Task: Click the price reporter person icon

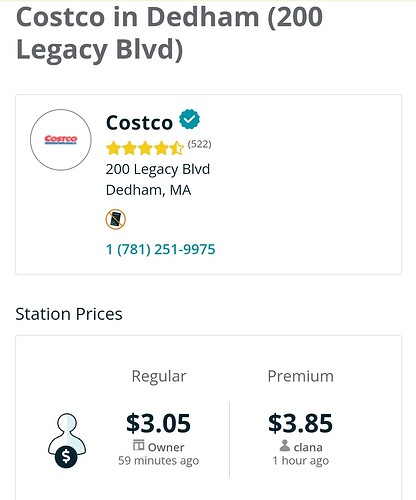Action: 67,440
